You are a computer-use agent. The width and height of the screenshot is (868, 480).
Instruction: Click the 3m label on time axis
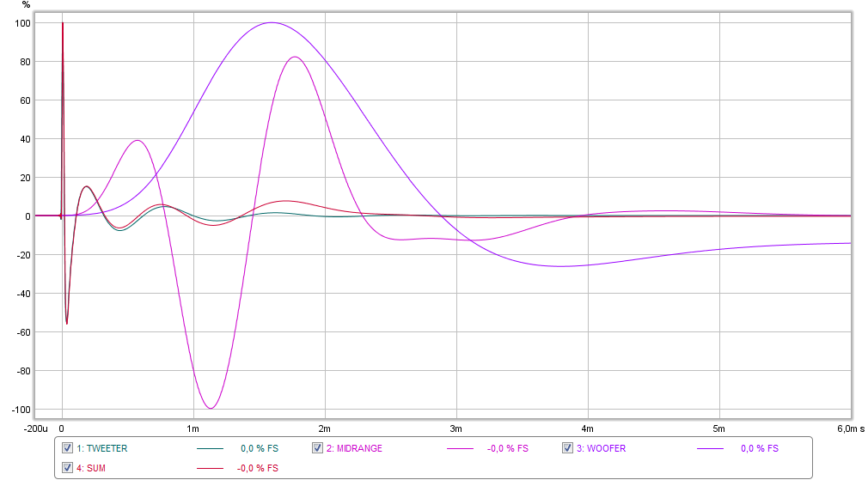455,428
